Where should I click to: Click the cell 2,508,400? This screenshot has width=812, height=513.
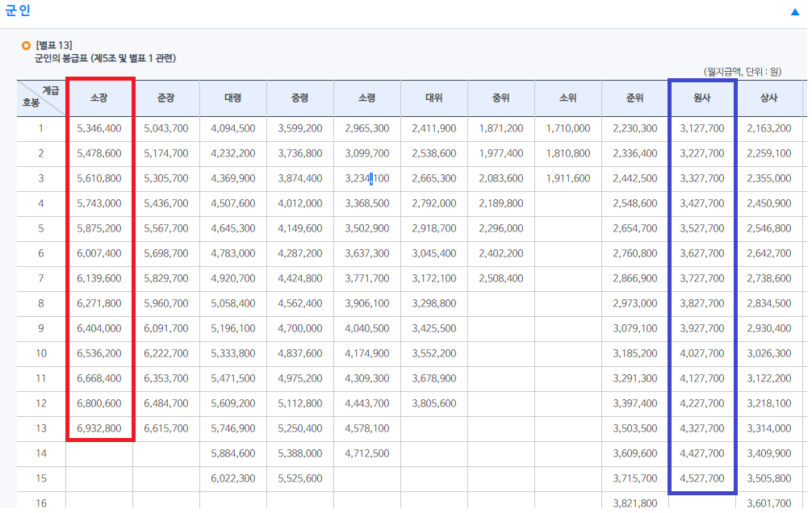(x=501, y=278)
